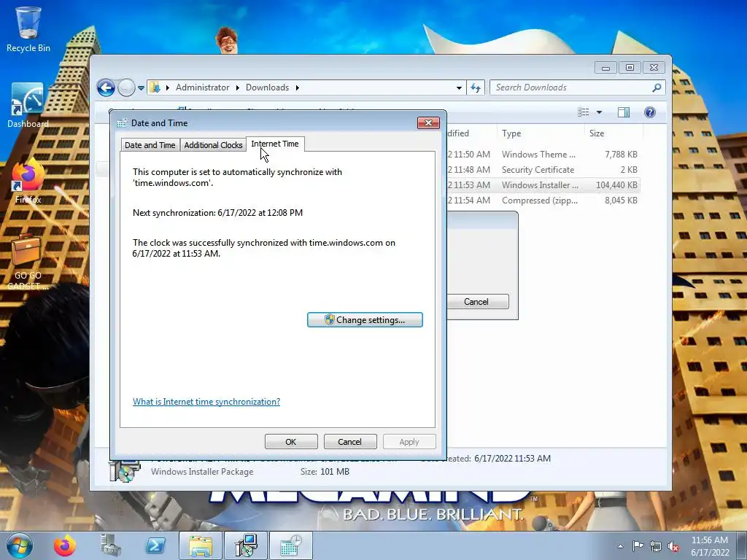Switch to the installer taskbar button
The width and height of the screenshot is (747, 560).
(247, 545)
